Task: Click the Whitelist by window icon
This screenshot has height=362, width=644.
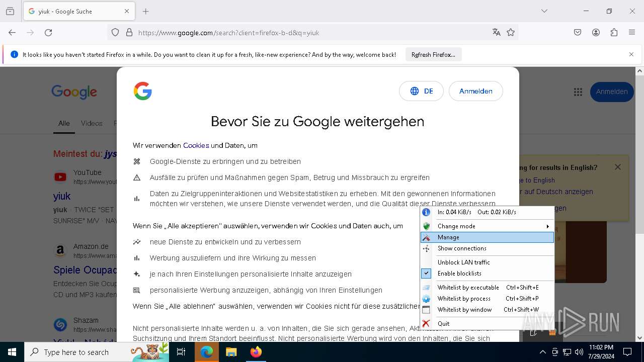Action: 426,310
